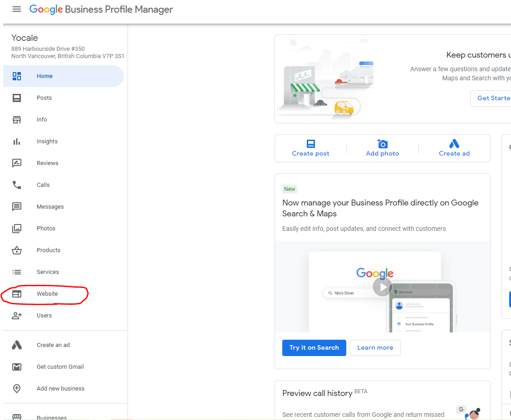Click the Info storefront icon

17,120
